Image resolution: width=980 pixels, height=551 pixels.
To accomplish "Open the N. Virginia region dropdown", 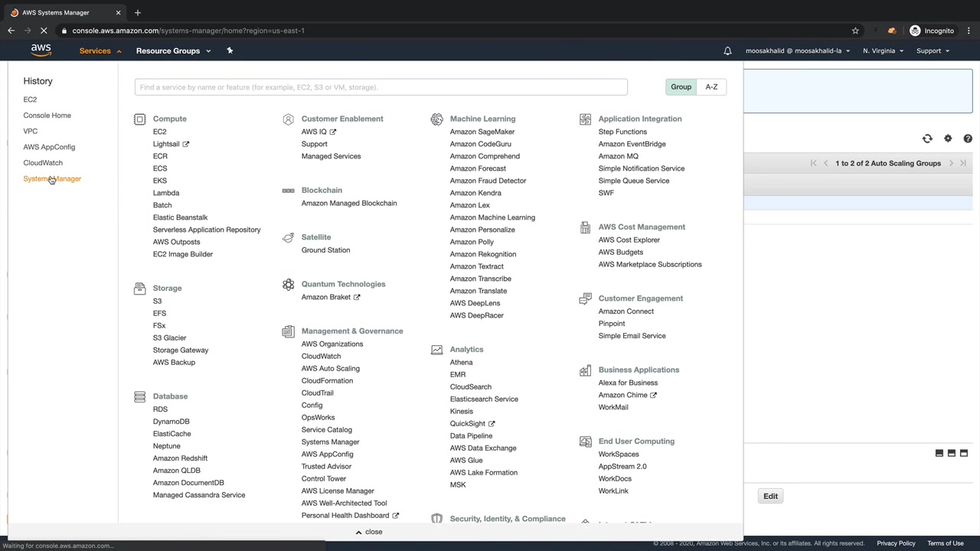I will [x=883, y=51].
